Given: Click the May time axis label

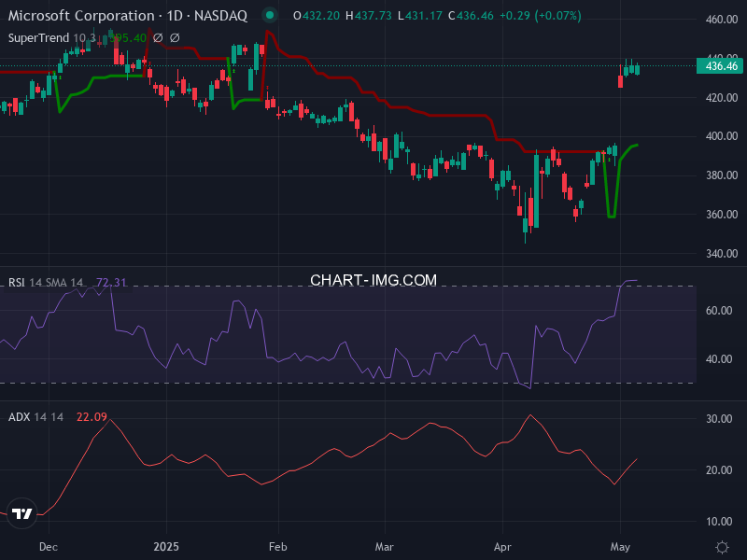Looking at the screenshot, I should coord(620,547).
